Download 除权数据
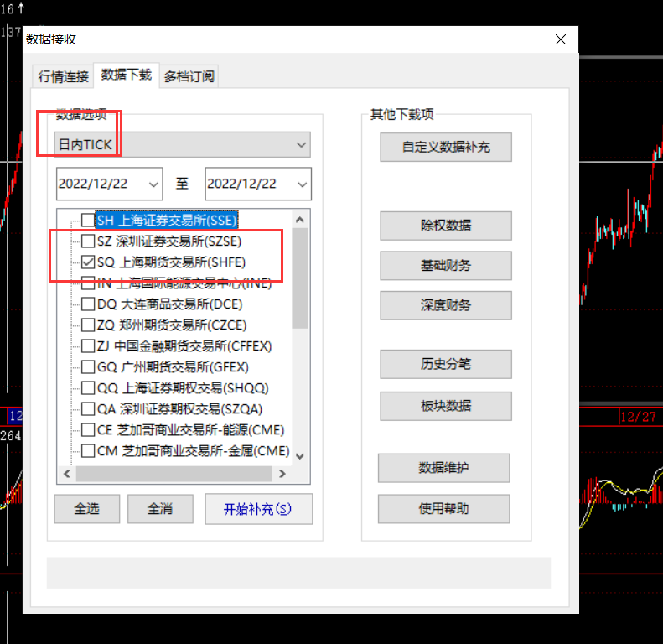 point(446,226)
